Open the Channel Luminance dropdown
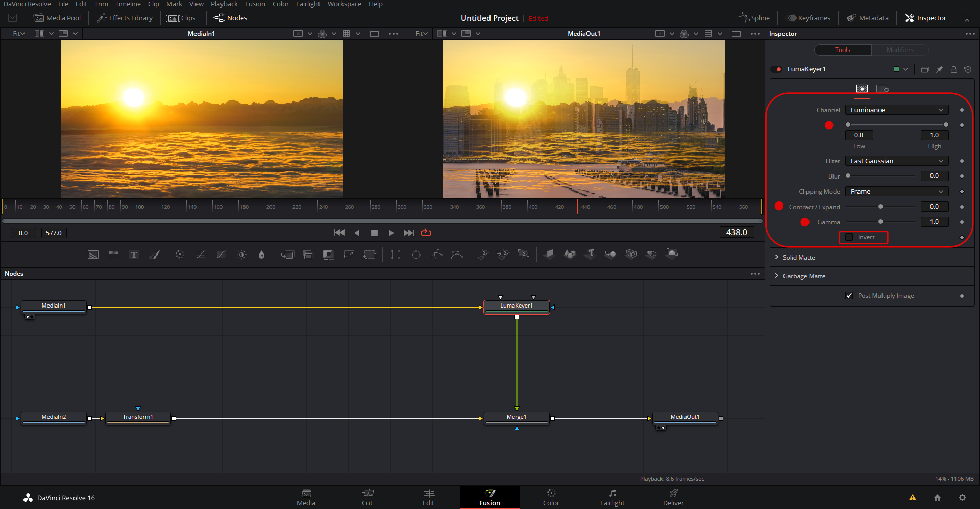This screenshot has width=980, height=509. (897, 110)
